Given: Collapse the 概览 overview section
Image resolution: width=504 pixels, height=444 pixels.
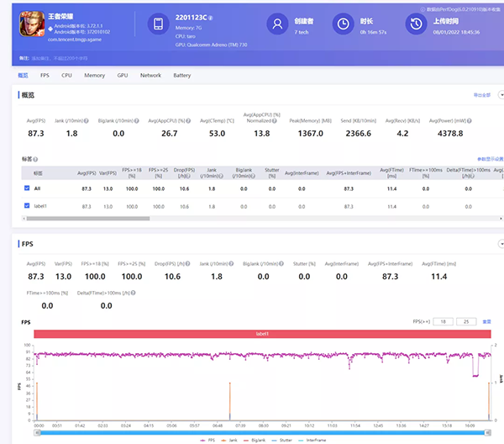Looking at the screenshot, I should [x=501, y=95].
